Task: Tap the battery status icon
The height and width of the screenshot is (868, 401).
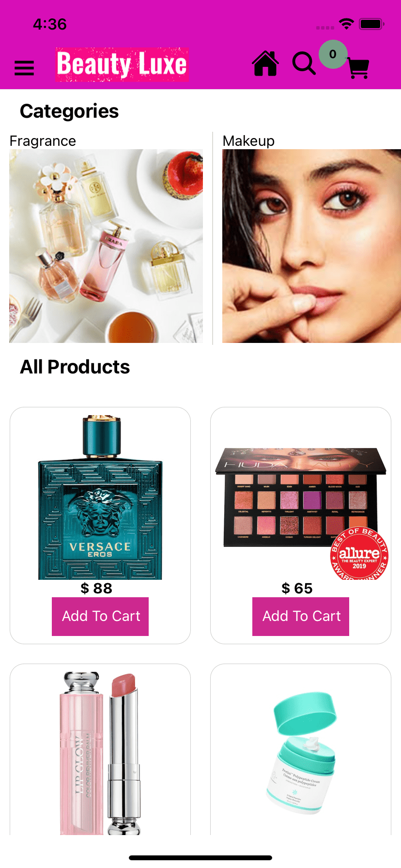Action: coord(372,24)
